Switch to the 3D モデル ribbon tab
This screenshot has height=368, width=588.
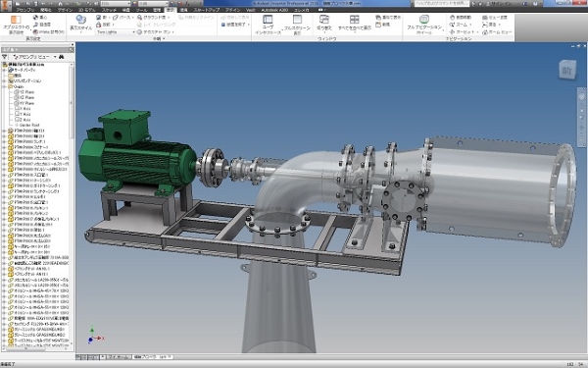[86, 10]
